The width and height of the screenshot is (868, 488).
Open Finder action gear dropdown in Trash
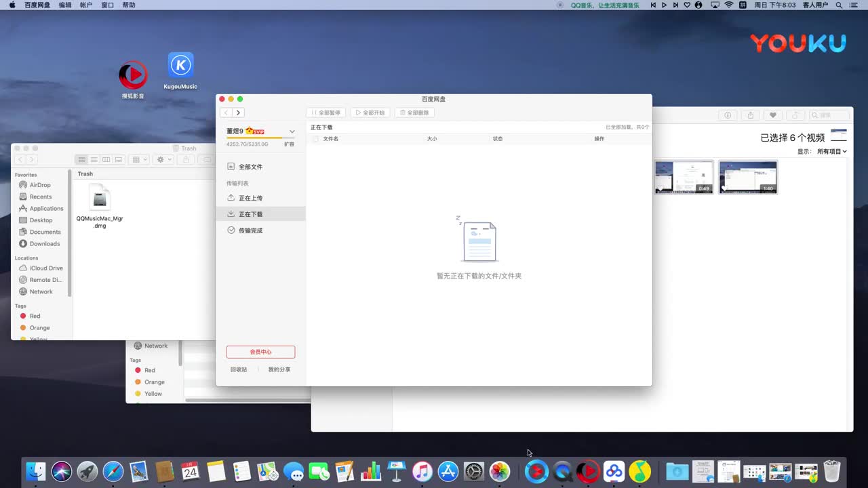[x=164, y=159]
